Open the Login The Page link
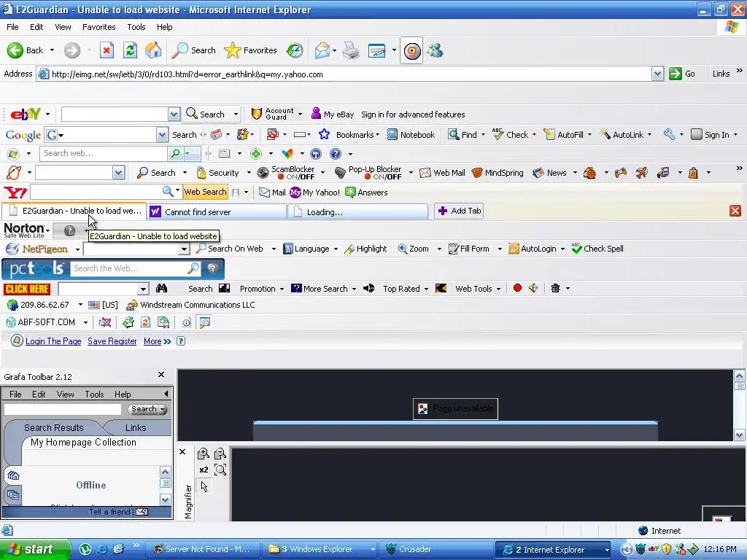Screen dimensions: 747x560 pos(53,341)
